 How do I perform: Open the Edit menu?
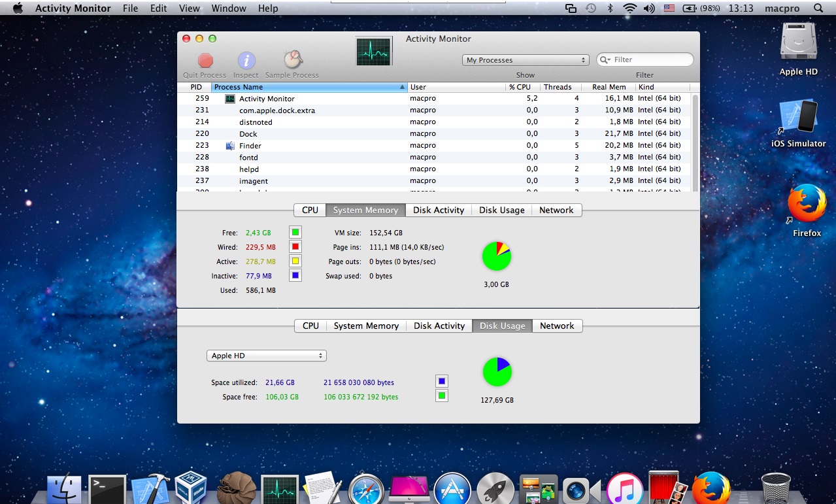(158, 8)
